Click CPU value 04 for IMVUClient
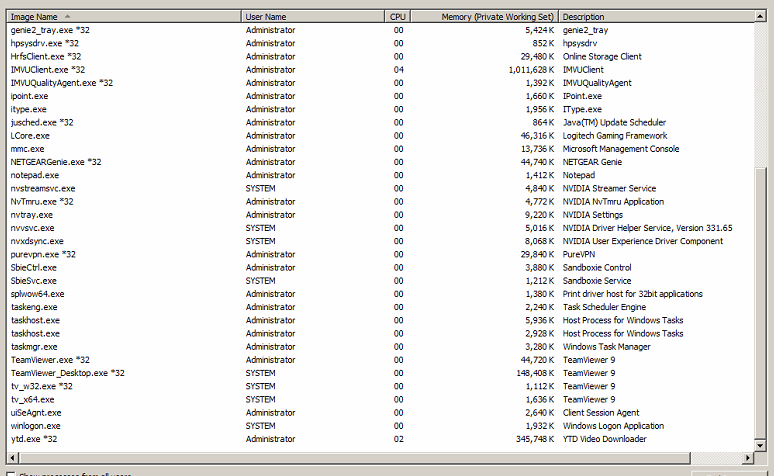The image size is (774, 476). pos(398,70)
